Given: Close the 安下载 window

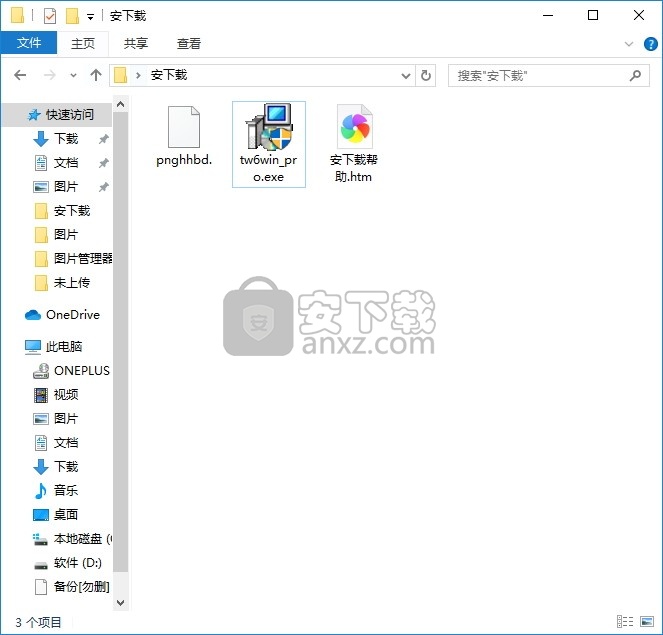Looking at the screenshot, I should pos(638,15).
